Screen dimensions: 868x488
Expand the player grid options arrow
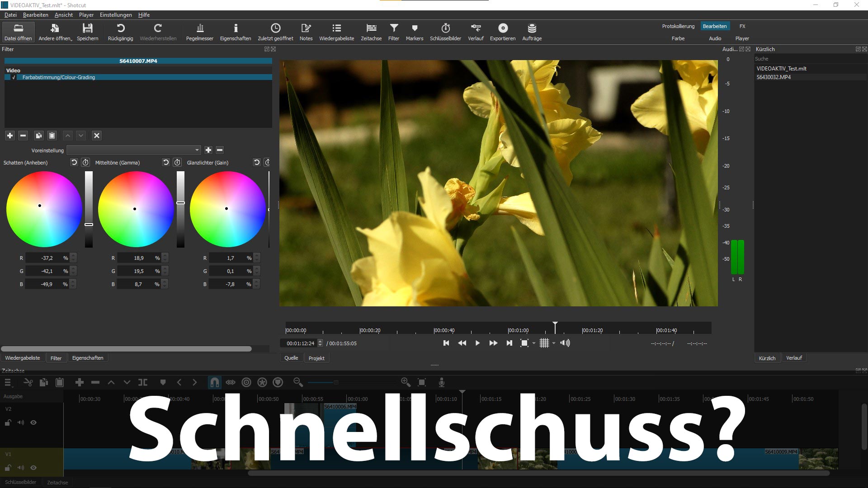[x=554, y=343]
